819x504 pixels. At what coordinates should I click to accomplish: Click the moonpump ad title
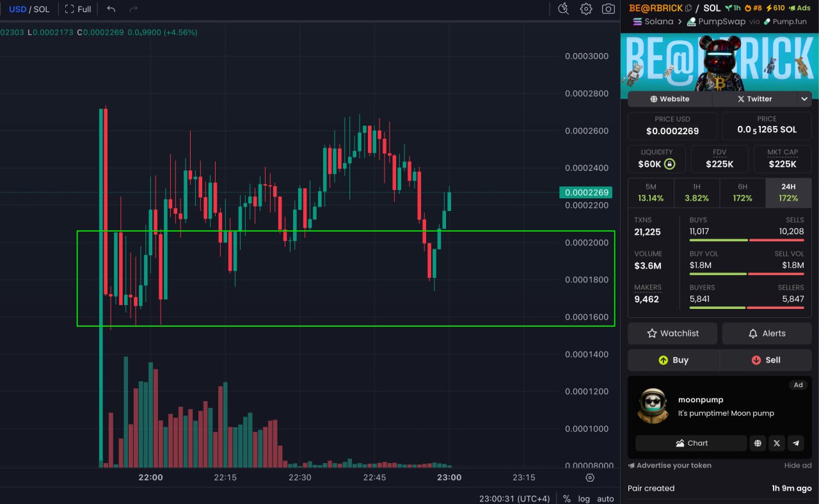701,400
